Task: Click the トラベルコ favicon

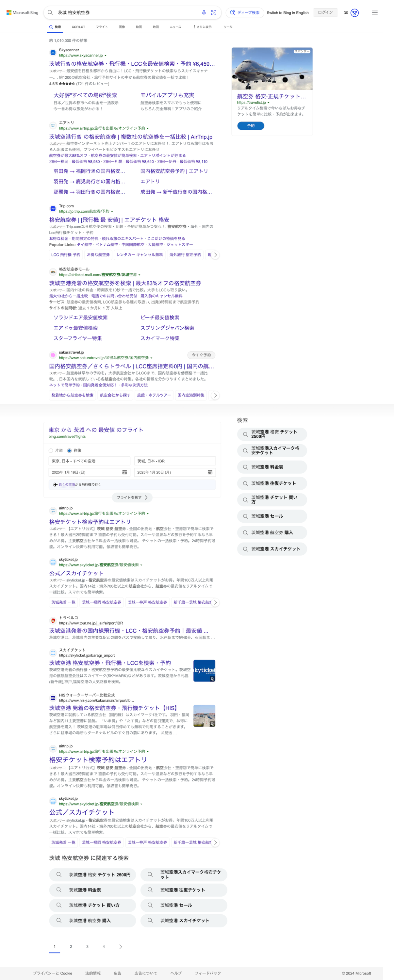Action: (53, 620)
